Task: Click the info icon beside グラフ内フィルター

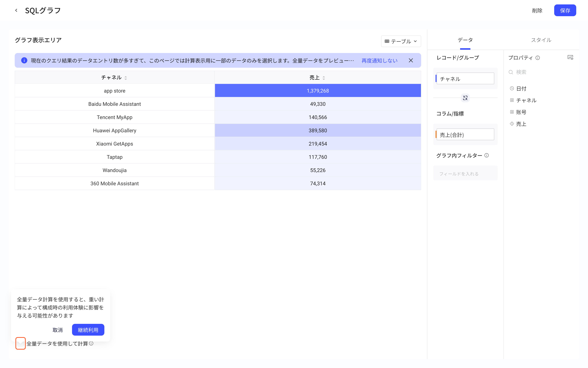Action: coord(486,155)
